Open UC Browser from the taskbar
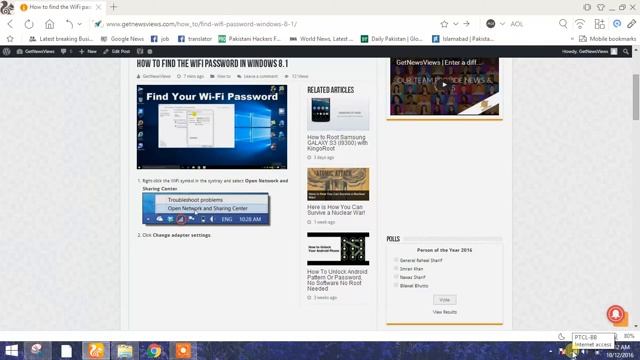 96,351
